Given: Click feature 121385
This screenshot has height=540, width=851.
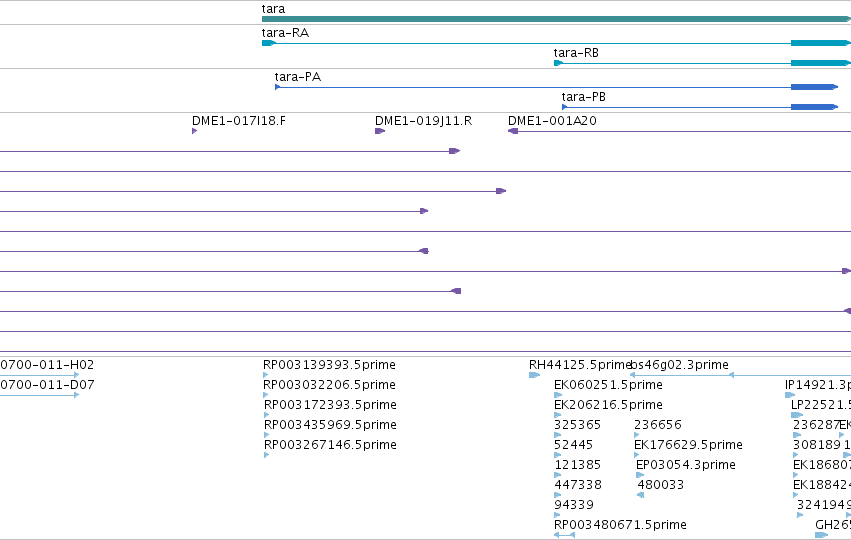Looking at the screenshot, I should point(557,475).
